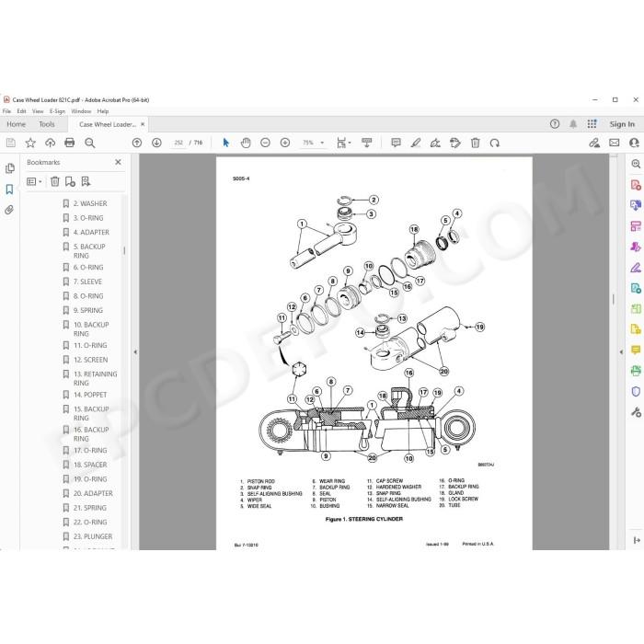Open the Edit menu

pyautogui.click(x=21, y=111)
